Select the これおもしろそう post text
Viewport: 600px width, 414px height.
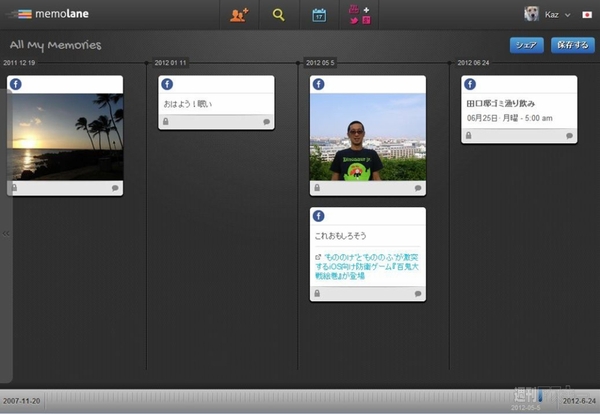(x=341, y=236)
